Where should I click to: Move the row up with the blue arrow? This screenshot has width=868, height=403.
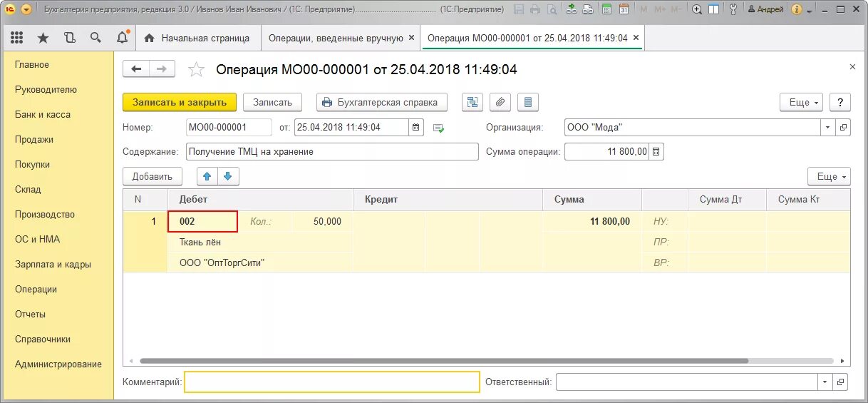click(207, 177)
